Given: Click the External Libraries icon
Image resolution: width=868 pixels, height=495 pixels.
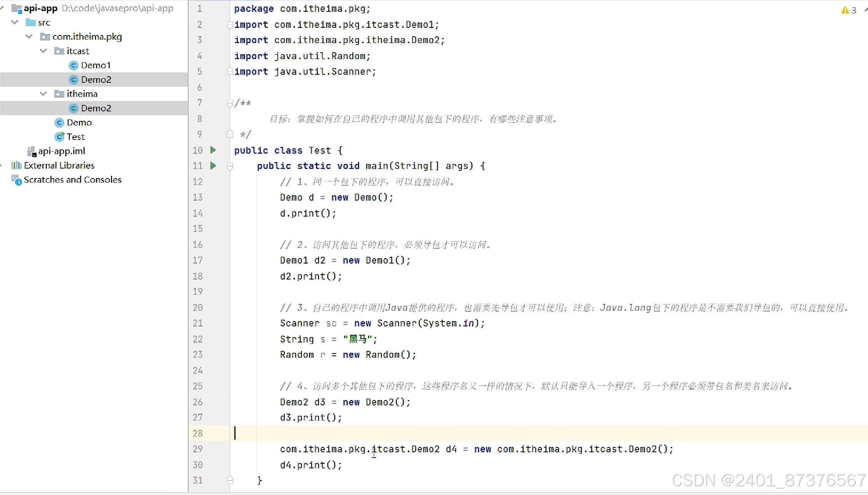Looking at the screenshot, I should click(16, 166).
